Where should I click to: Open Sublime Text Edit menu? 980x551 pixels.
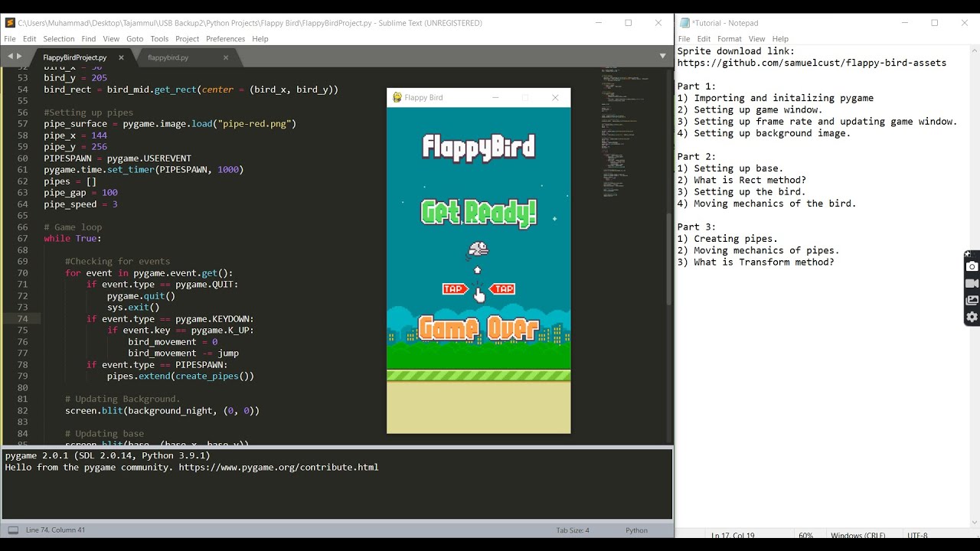(x=29, y=39)
